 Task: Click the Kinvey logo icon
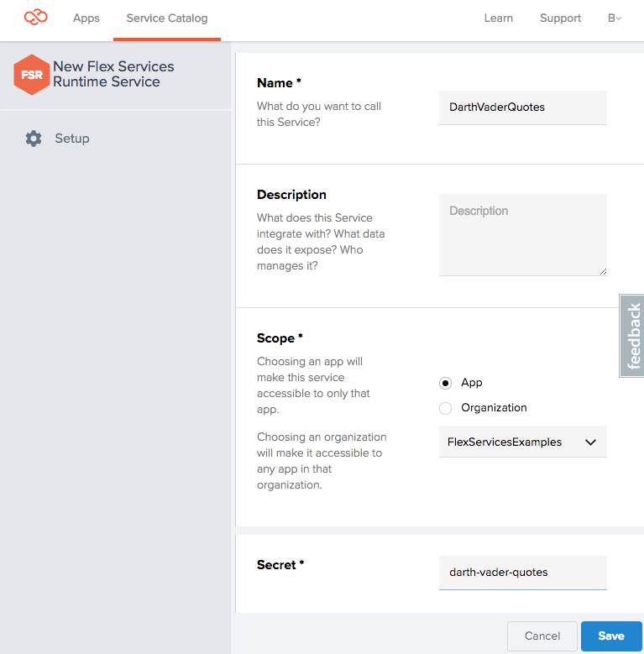36,17
